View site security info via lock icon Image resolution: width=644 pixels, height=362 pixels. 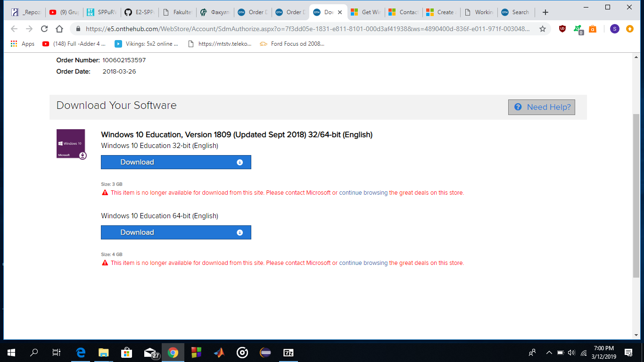point(77,29)
